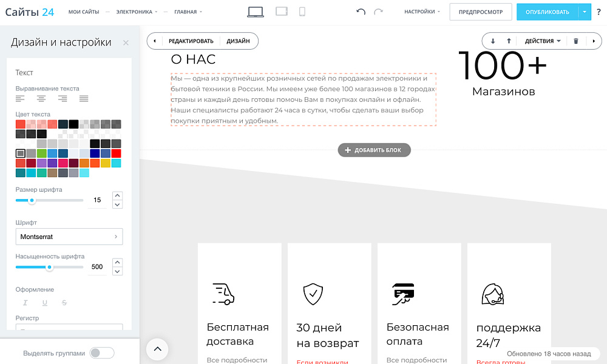Screen dimensions: 607x364
Task: Click the ПРЕДПРОСМОТР button
Action: click(x=481, y=12)
